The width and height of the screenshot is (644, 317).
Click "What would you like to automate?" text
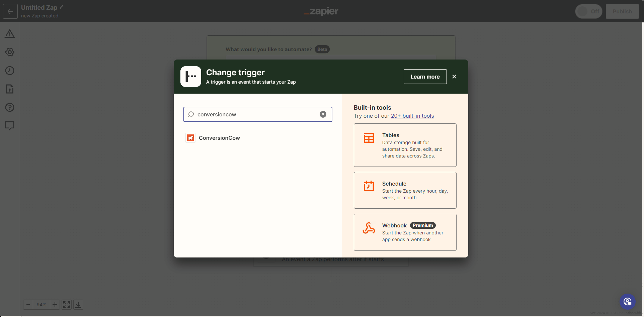[269, 49]
